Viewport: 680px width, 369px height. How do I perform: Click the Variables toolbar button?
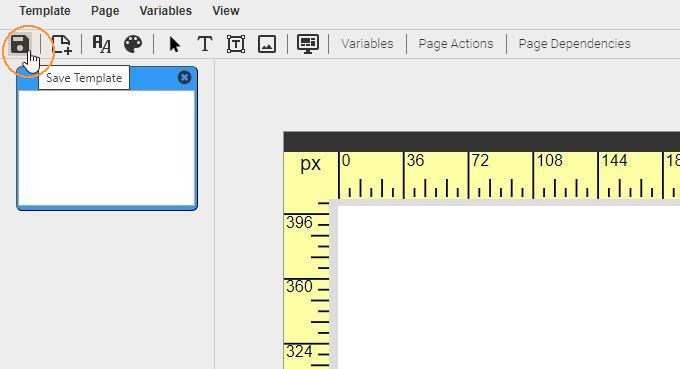tap(367, 44)
